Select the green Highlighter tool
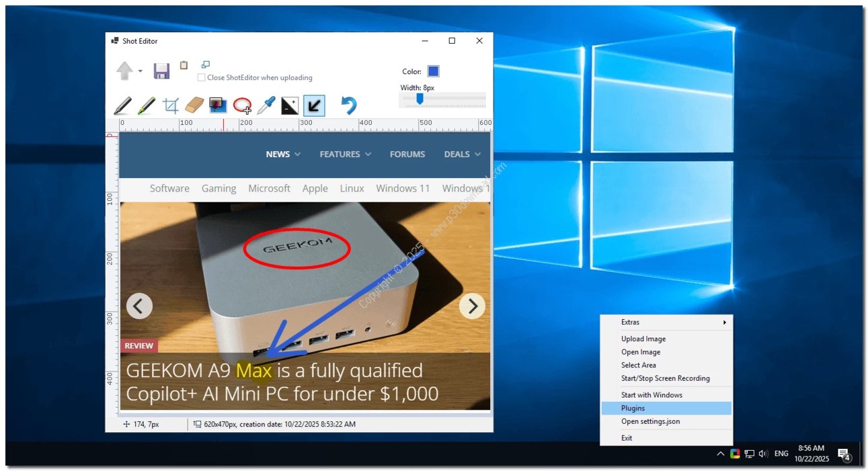This screenshot has width=868, height=471. click(x=147, y=105)
